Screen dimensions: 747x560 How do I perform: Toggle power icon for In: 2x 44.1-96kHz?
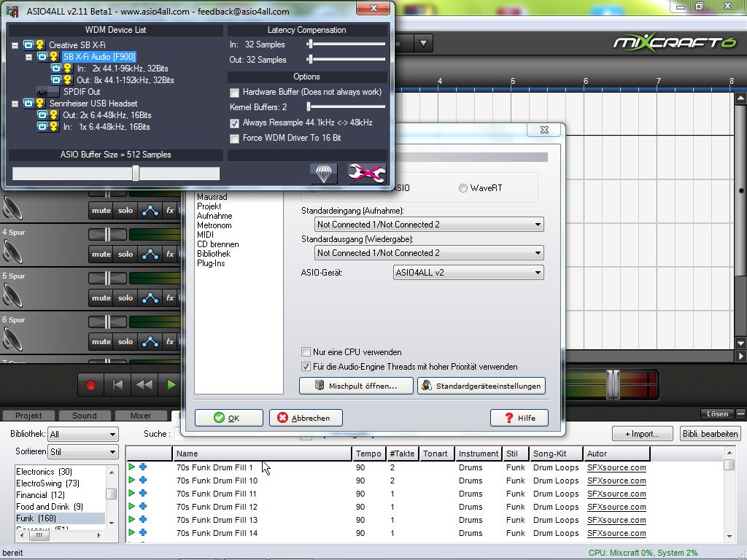point(56,68)
